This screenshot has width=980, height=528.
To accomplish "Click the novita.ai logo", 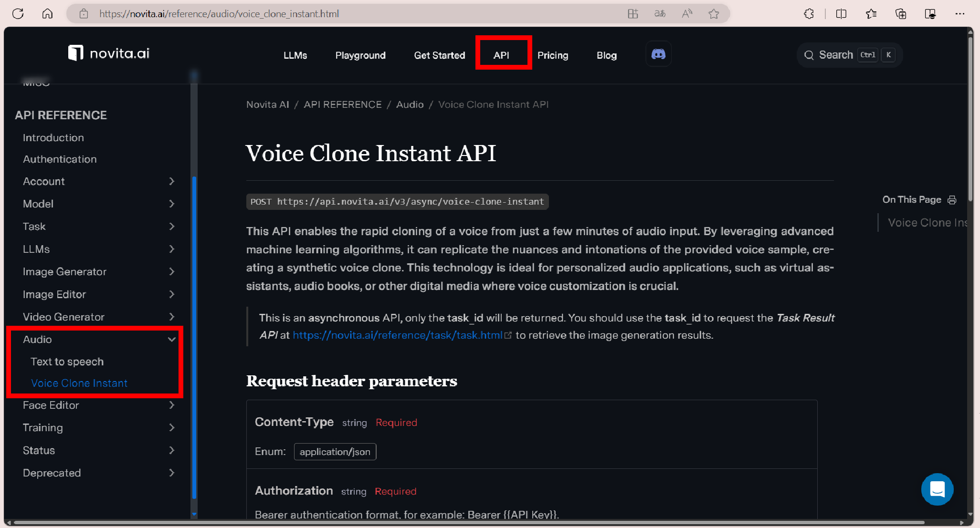I will click(109, 53).
